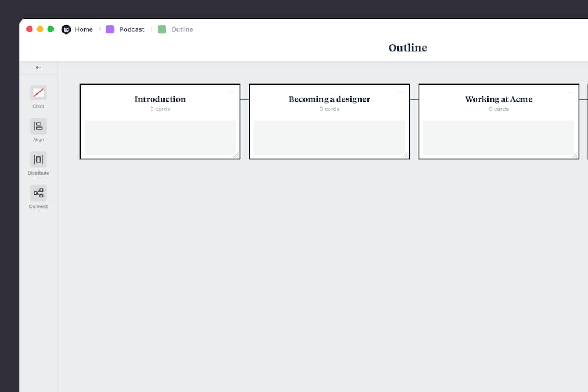Click the Outline page title to rename it
This screenshot has height=392, width=588.
407,48
